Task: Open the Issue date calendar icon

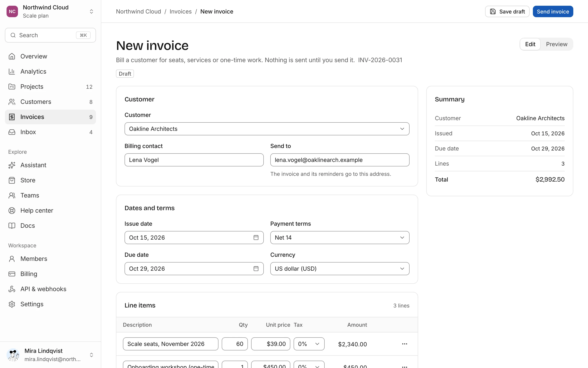Action: (256, 238)
